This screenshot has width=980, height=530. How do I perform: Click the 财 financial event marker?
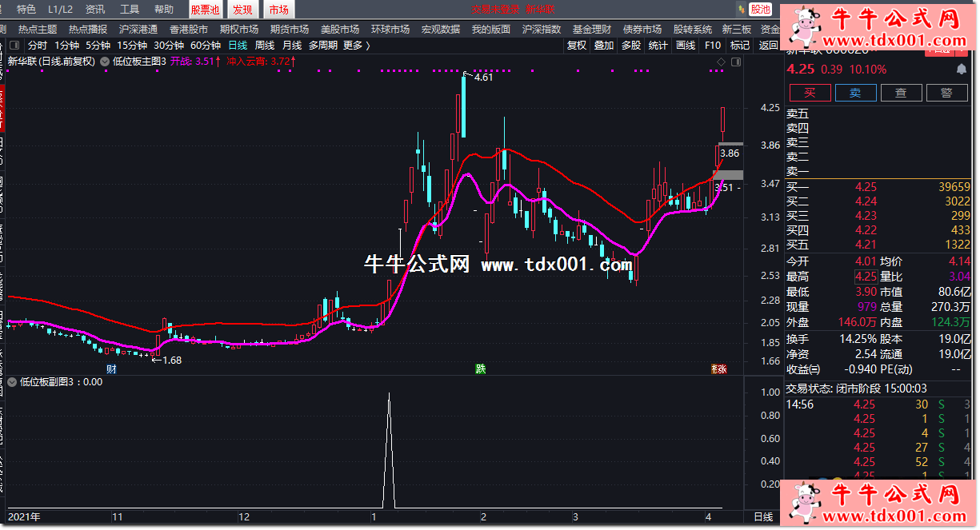[112, 369]
